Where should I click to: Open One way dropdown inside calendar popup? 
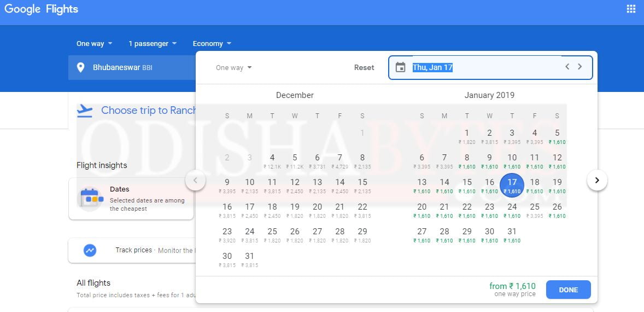point(233,68)
